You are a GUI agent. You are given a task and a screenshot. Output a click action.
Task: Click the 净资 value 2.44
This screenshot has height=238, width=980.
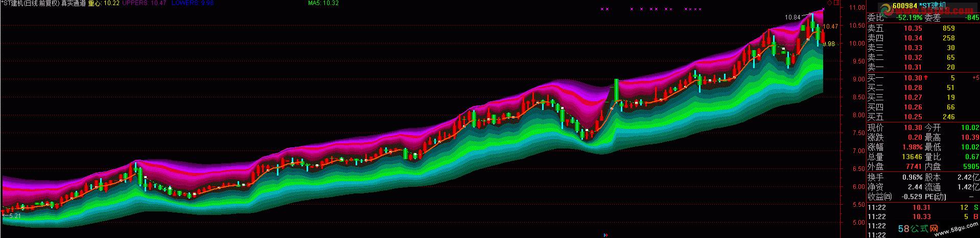(915, 187)
